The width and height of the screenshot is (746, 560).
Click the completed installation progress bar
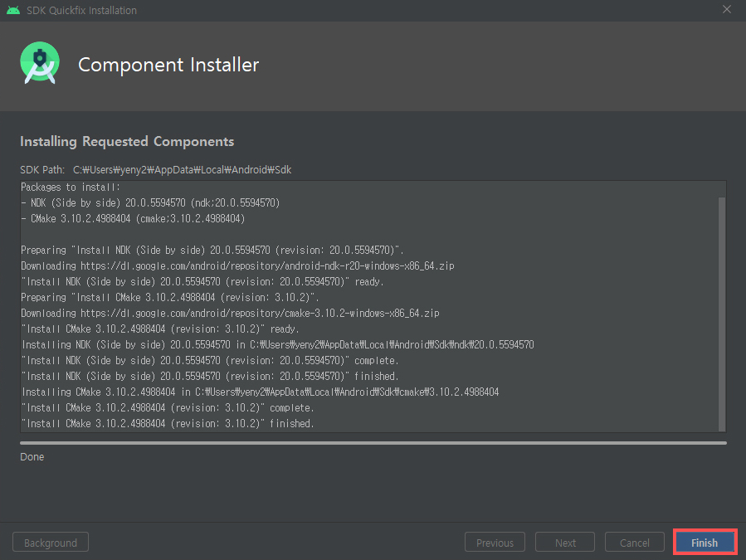click(x=373, y=443)
